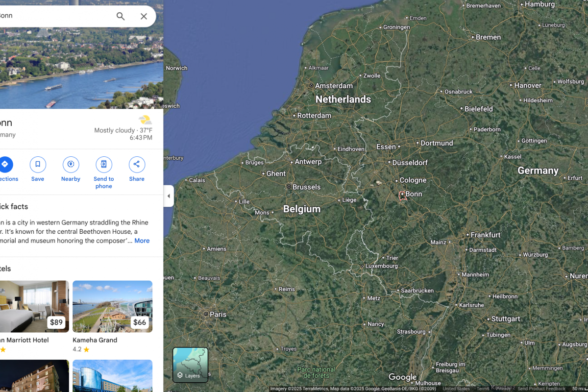588x392 pixels.
Task: Click Send to phone icon
Action: coord(104,165)
